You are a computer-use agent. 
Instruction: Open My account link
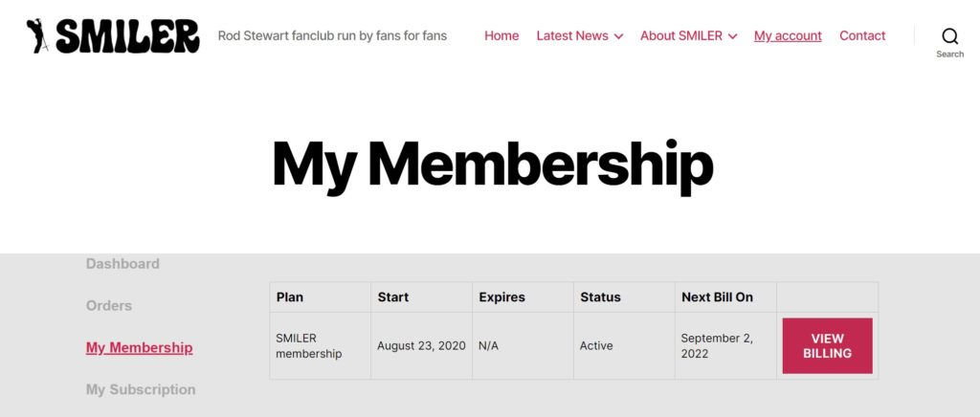coord(788,36)
